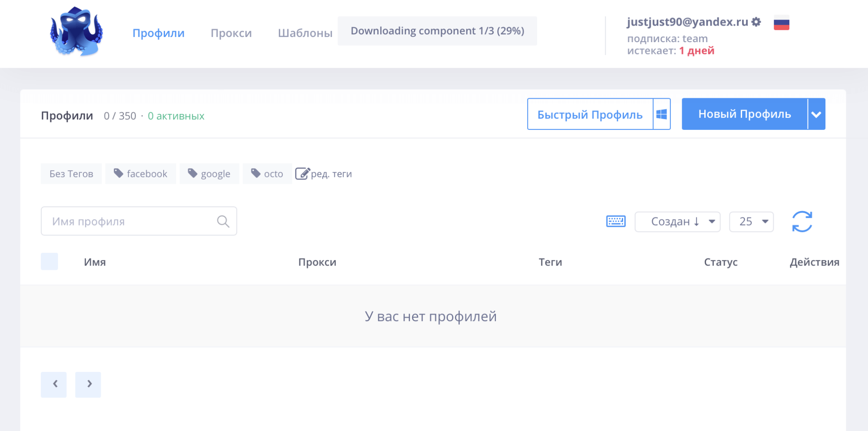Open the Новый Профиль dropdown arrow
The width and height of the screenshot is (868, 431).
816,114
